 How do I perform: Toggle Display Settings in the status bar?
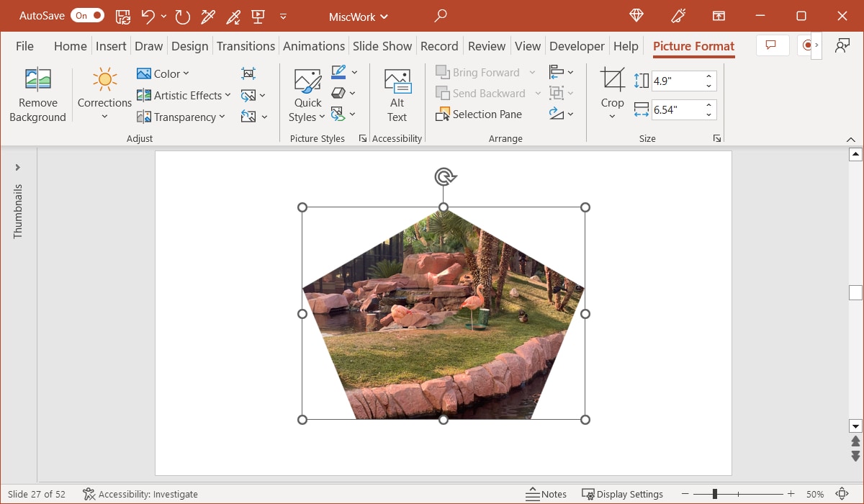[x=623, y=494]
